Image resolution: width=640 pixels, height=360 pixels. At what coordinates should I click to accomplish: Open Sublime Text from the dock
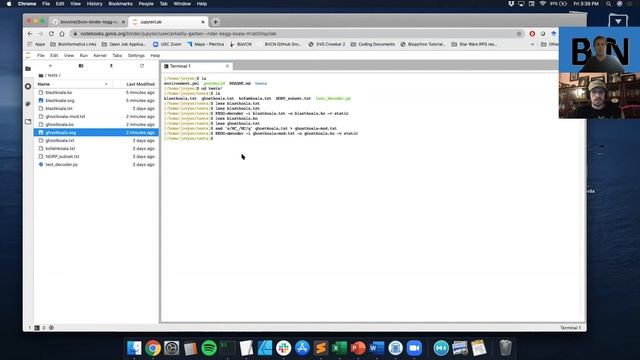click(x=321, y=348)
